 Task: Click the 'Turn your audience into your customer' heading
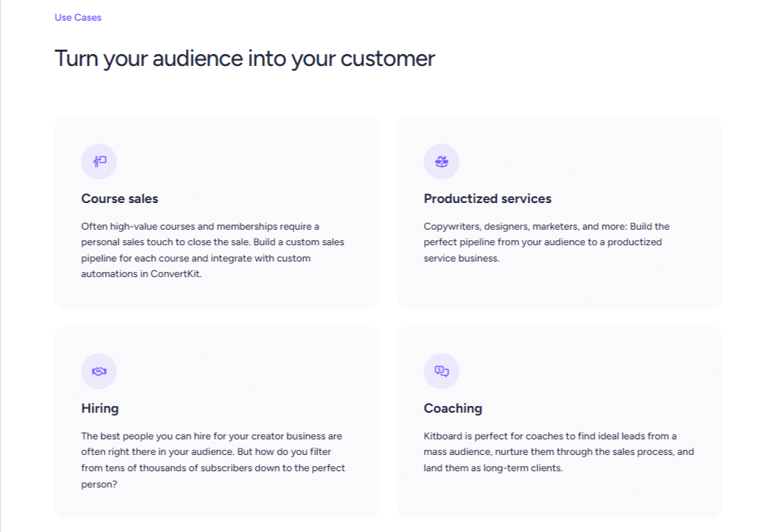point(245,59)
